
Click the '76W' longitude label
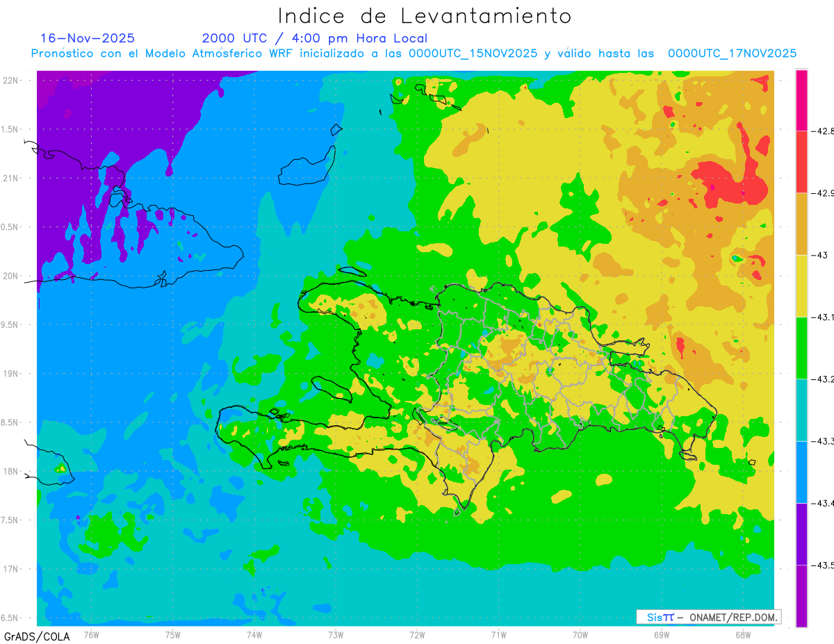91,634
